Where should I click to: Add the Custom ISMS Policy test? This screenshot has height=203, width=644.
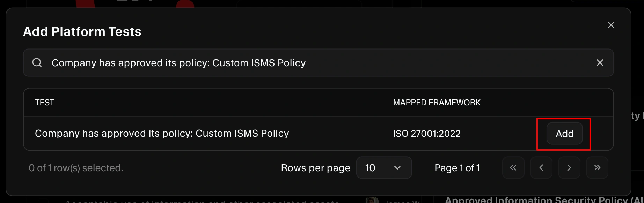coord(564,134)
